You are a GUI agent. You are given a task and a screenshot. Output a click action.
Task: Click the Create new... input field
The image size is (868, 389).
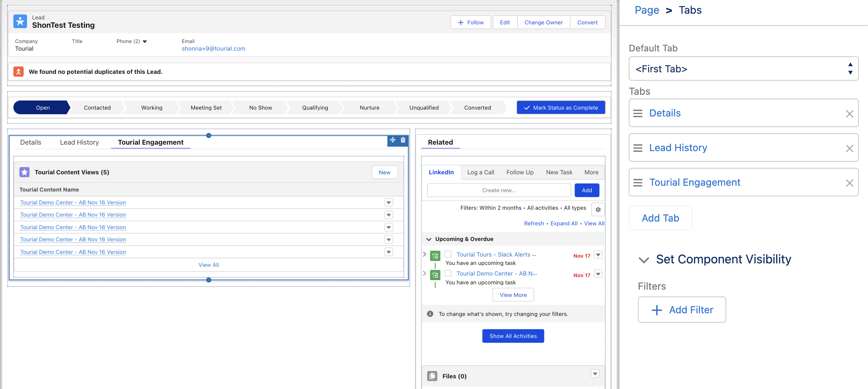(499, 190)
